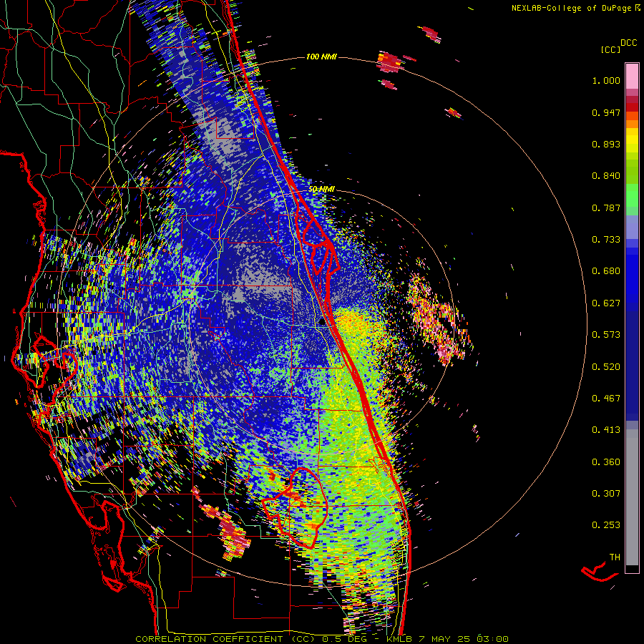The image size is (644, 644).
Task: Pick the gray swatch on the color bar
Action: click(632, 497)
